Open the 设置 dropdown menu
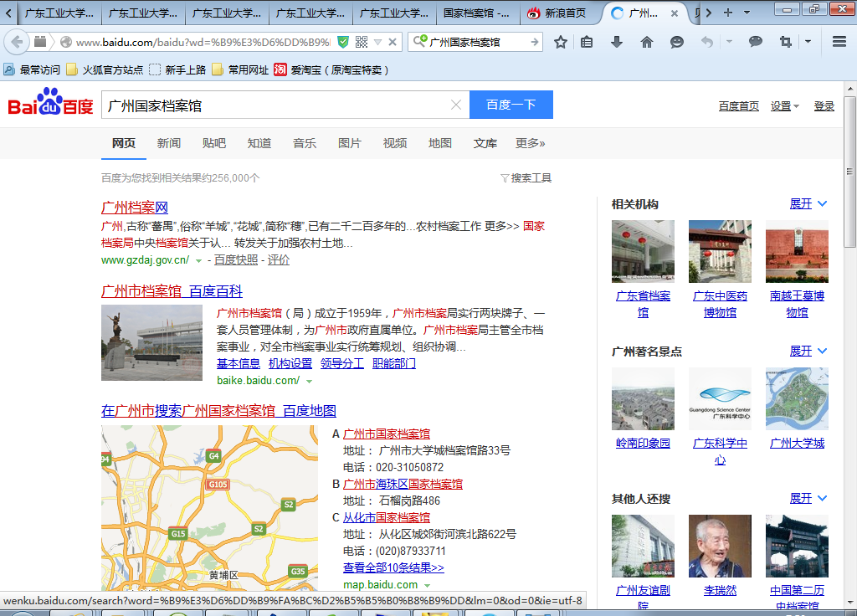 784,106
